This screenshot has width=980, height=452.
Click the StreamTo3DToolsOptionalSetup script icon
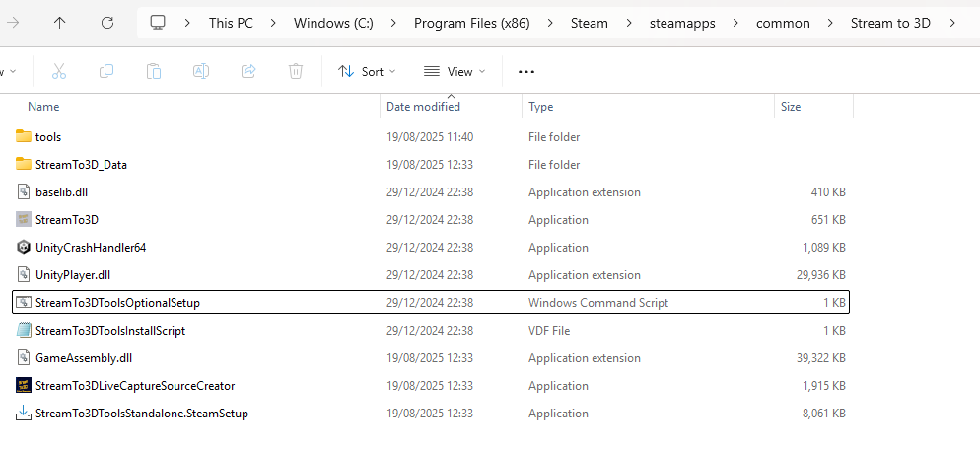coord(24,302)
